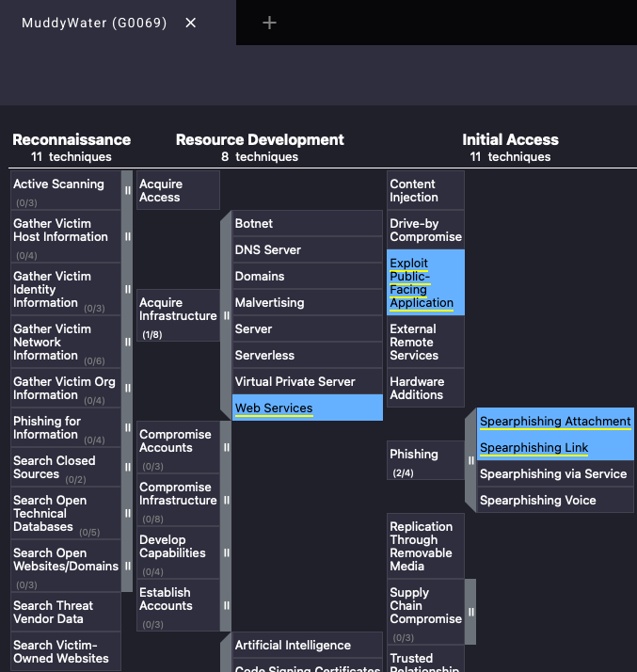Select the Drive-by Compromise technique
Image resolution: width=637 pixels, height=672 pixels.
[x=425, y=230]
